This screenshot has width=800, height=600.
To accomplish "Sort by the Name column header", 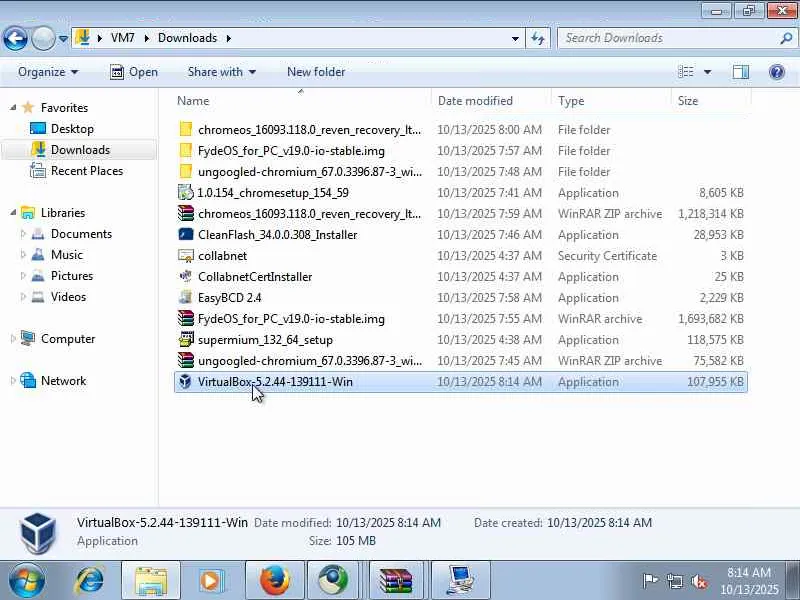I will click(x=302, y=101).
